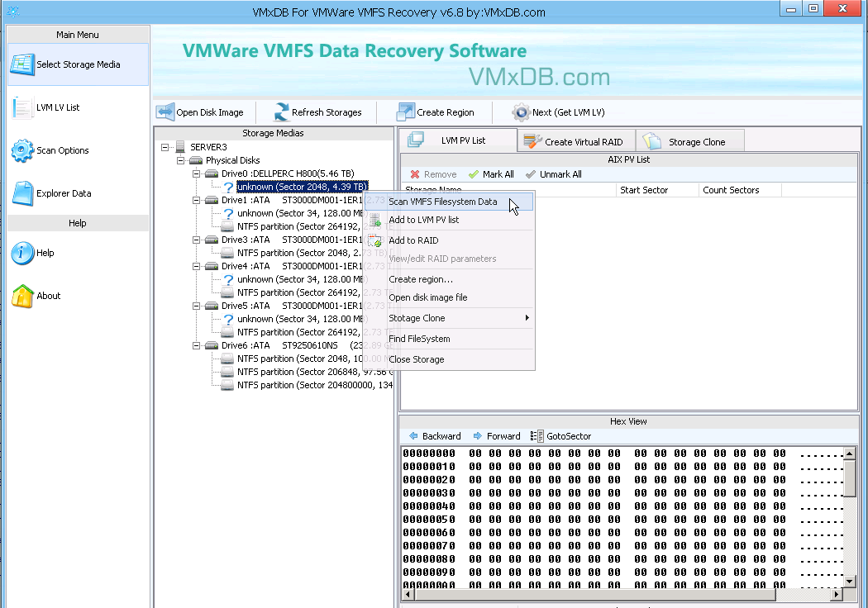
Task: Click the Add to LVM PV list menu icon
Action: click(374, 221)
